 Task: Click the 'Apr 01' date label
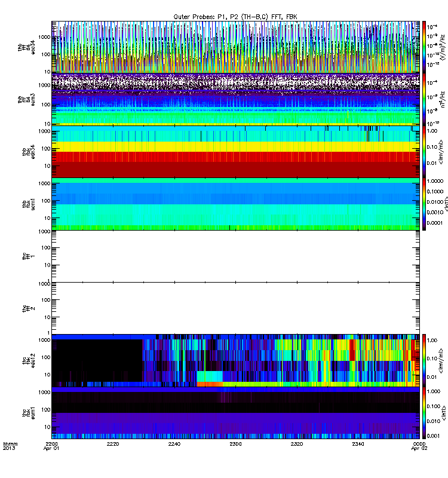pos(51,449)
